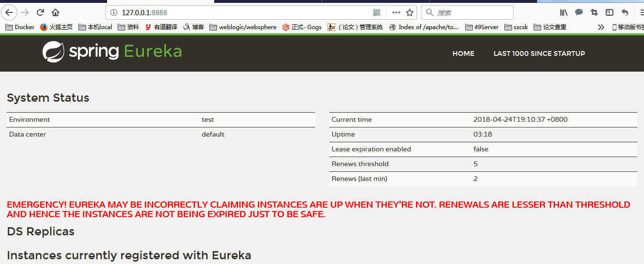Go to HOME in Eureka navbar
The image size is (644, 264).
[463, 53]
